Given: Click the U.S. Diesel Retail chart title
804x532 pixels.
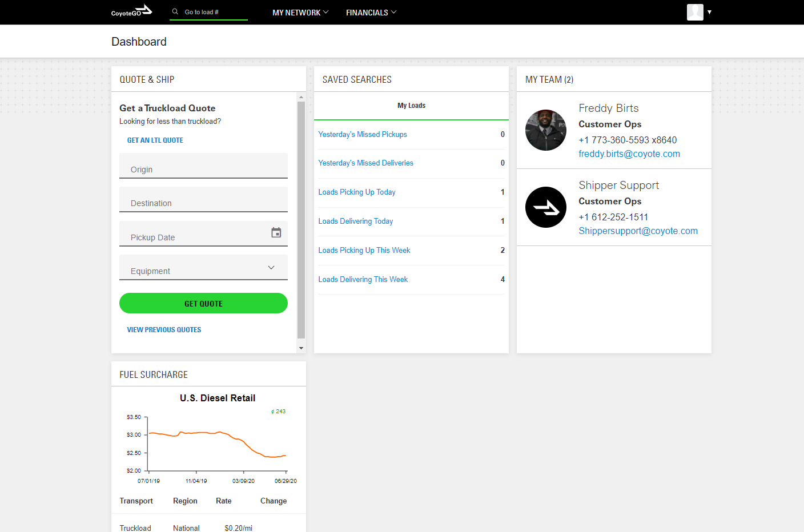Looking at the screenshot, I should point(218,398).
